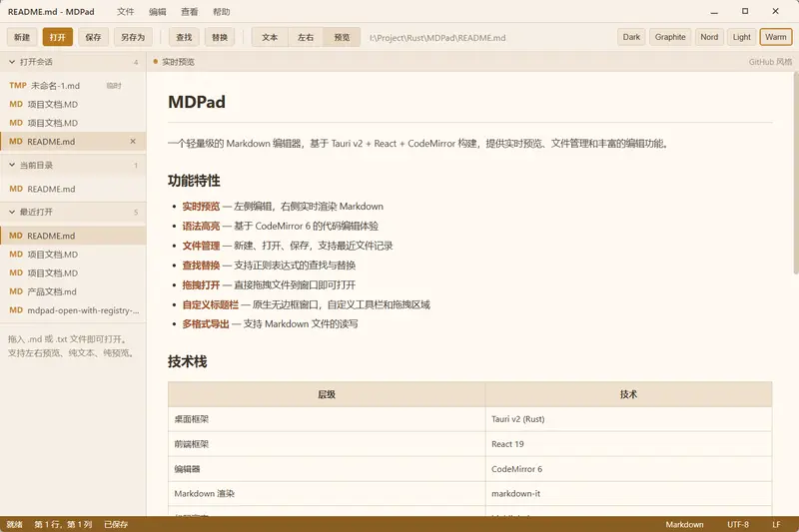Click the orange dot beside 实时预览 header
This screenshot has height=532, width=799.
[156, 62]
